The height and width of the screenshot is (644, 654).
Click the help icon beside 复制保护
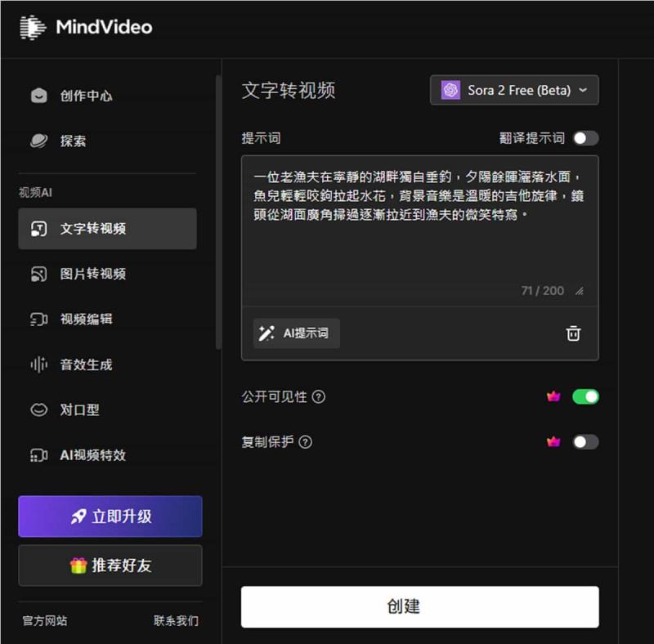pos(305,442)
